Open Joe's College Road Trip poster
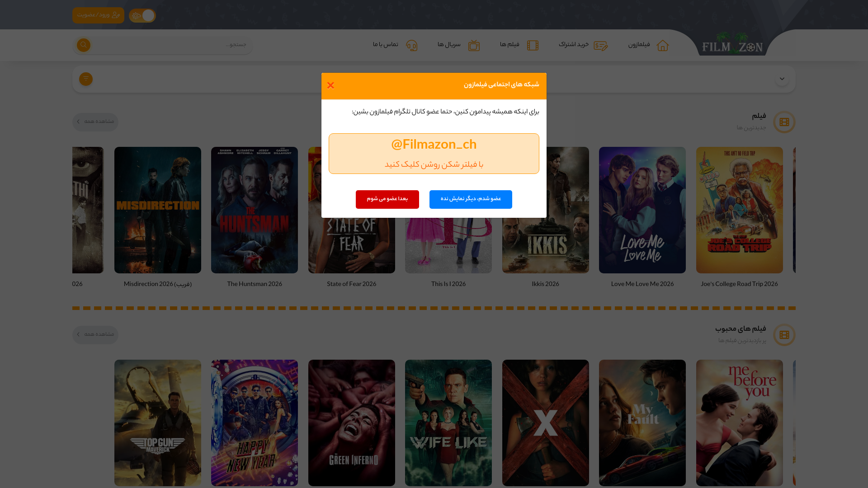The width and height of the screenshot is (868, 488). click(x=740, y=210)
